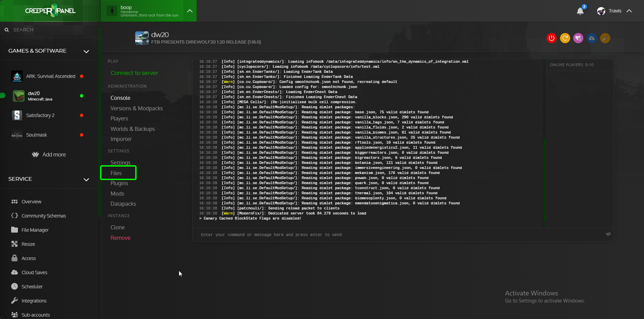644x319 pixels.
Task: Open Scheduler
Action: [x=32, y=287]
